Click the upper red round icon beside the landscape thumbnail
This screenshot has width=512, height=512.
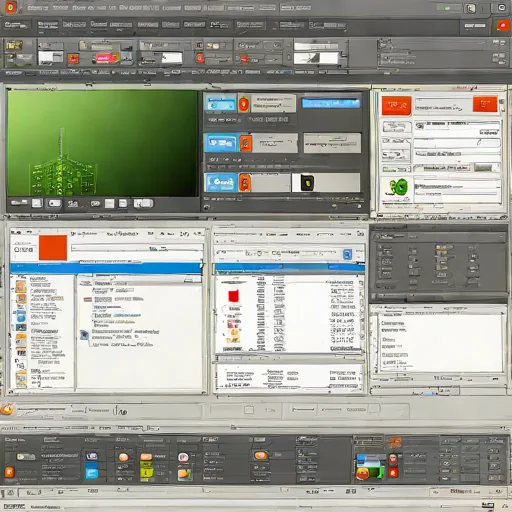(x=393, y=459)
